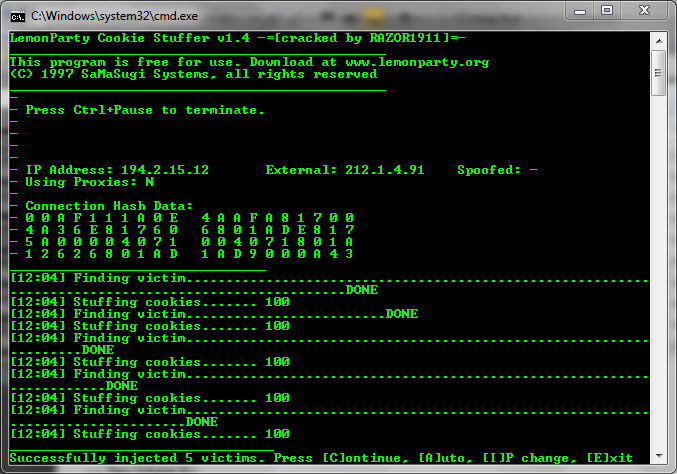
Task: Click the LemonParty Cookie Stuffer v1.4 header
Action: click(x=130, y=38)
